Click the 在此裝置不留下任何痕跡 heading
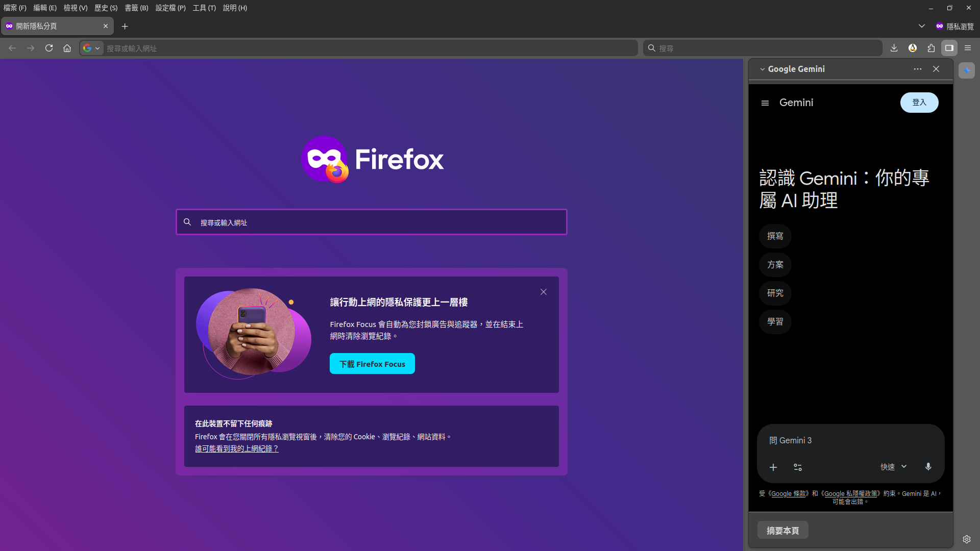 233,423
